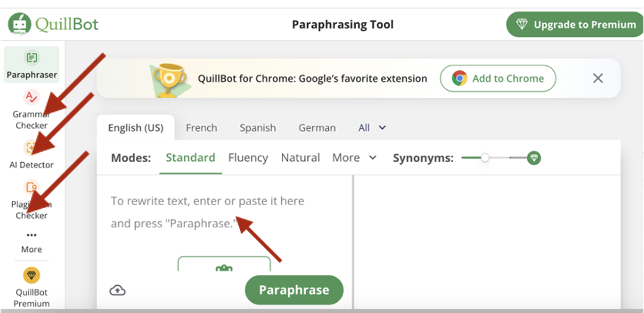Select the Fluency mode
This screenshot has width=644, height=313.
[248, 158]
